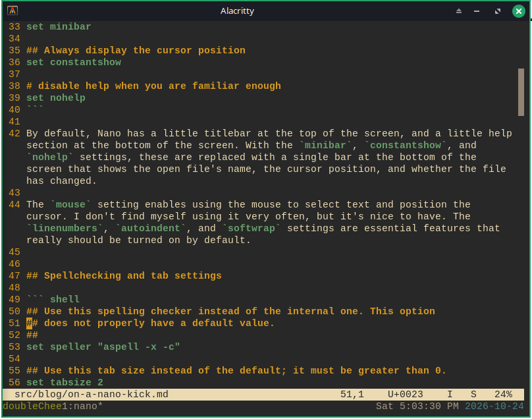Click the terminal scrollbar thumb
The width and height of the screenshot is (532, 419).
(521, 92)
